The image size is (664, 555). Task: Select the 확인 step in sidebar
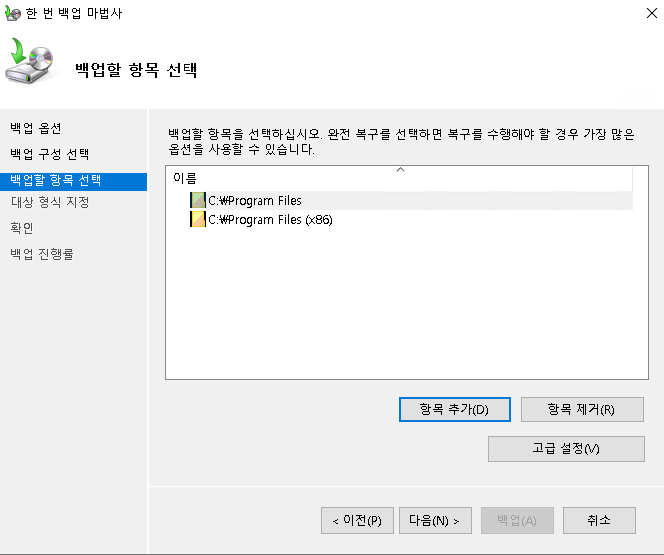(x=21, y=228)
